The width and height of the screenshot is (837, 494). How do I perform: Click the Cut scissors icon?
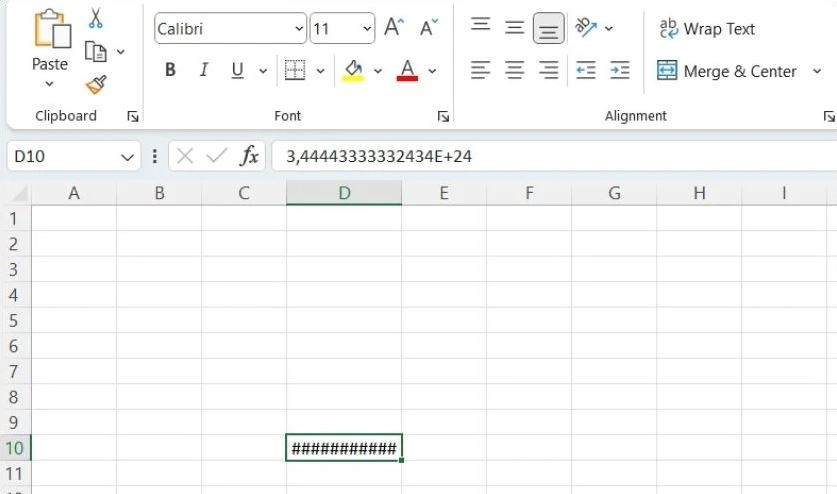coord(96,18)
